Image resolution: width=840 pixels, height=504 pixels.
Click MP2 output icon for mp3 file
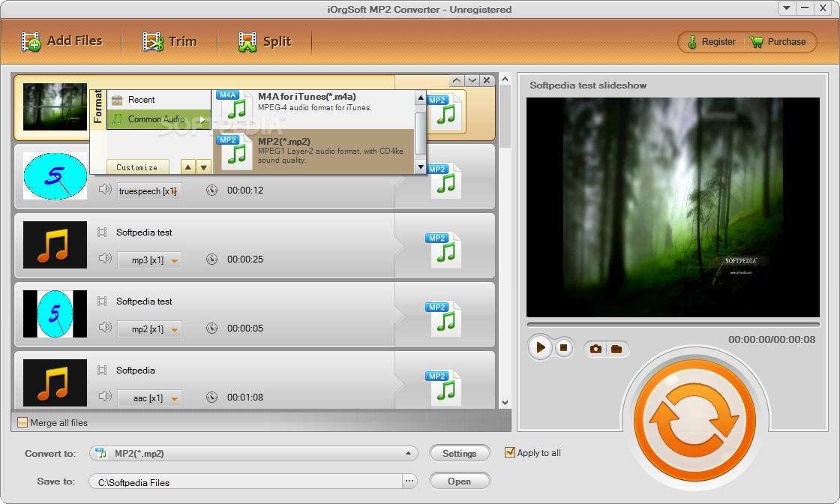pyautogui.click(x=444, y=250)
